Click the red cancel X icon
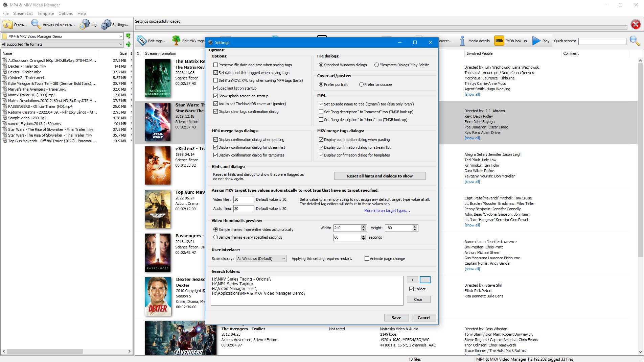The width and height of the screenshot is (644, 362). 636,24
